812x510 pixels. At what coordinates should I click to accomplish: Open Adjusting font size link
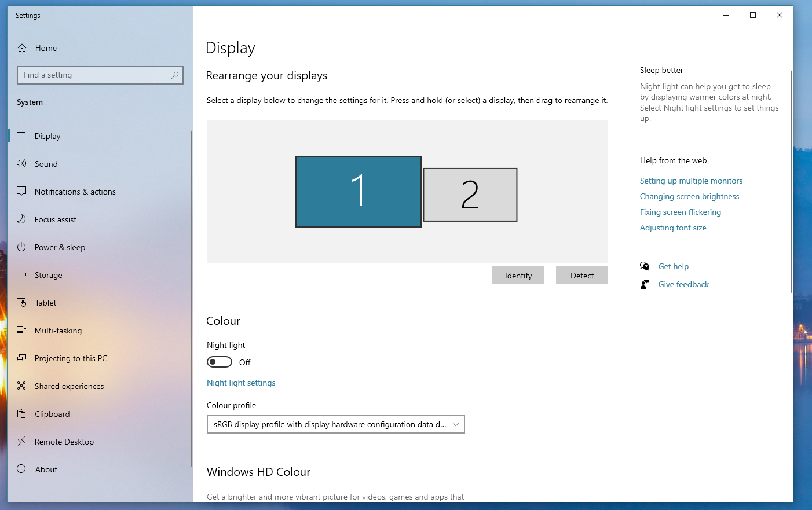tap(673, 228)
